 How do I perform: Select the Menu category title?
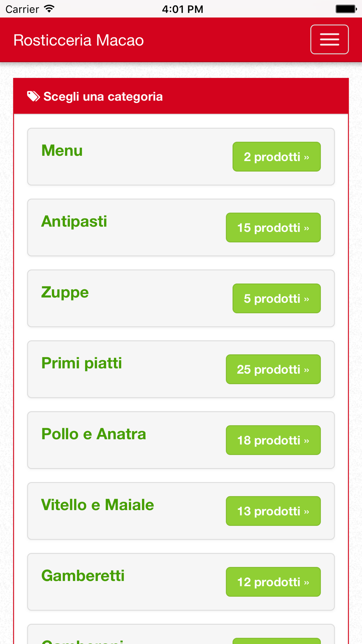click(x=62, y=150)
